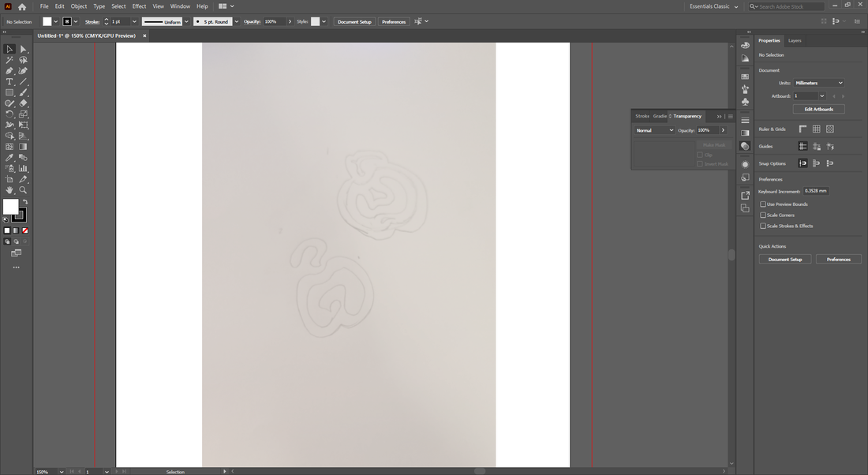
Task: Open Edit Toolbar three-dots menu
Action: [x=16, y=267]
